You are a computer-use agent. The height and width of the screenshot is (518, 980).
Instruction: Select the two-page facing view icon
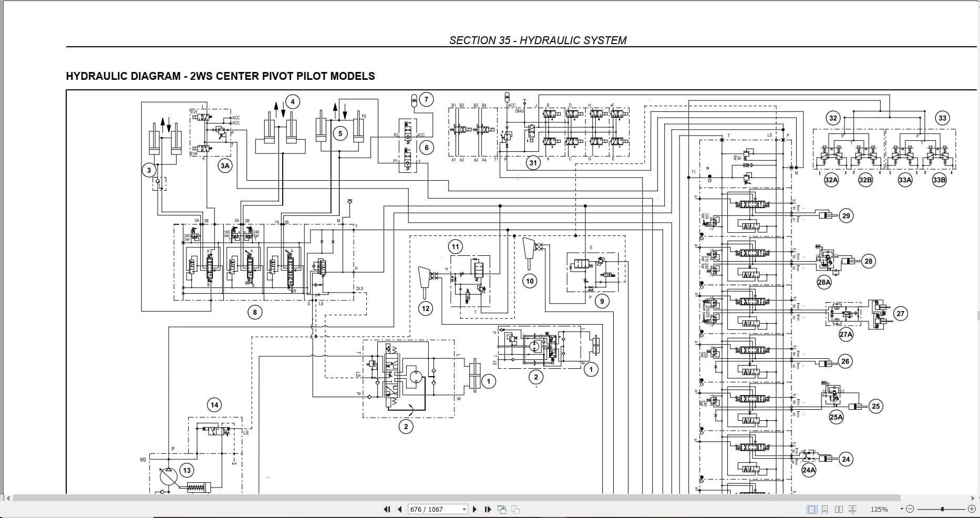click(839, 509)
